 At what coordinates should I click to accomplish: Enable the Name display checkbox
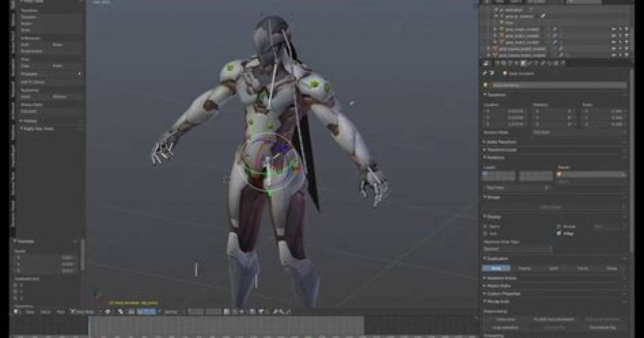pyautogui.click(x=486, y=226)
